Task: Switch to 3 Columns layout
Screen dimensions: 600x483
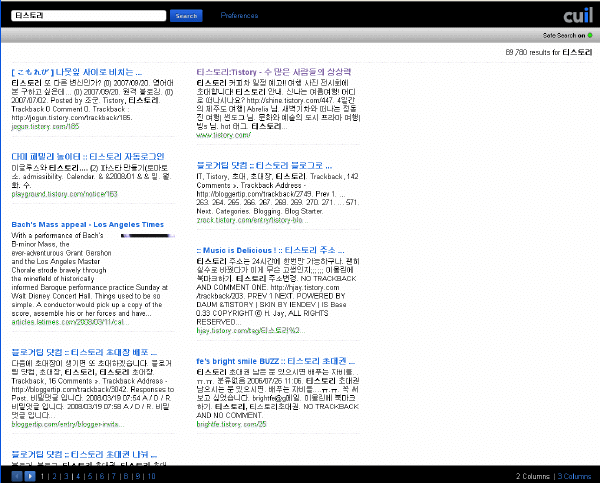Action: [574, 476]
